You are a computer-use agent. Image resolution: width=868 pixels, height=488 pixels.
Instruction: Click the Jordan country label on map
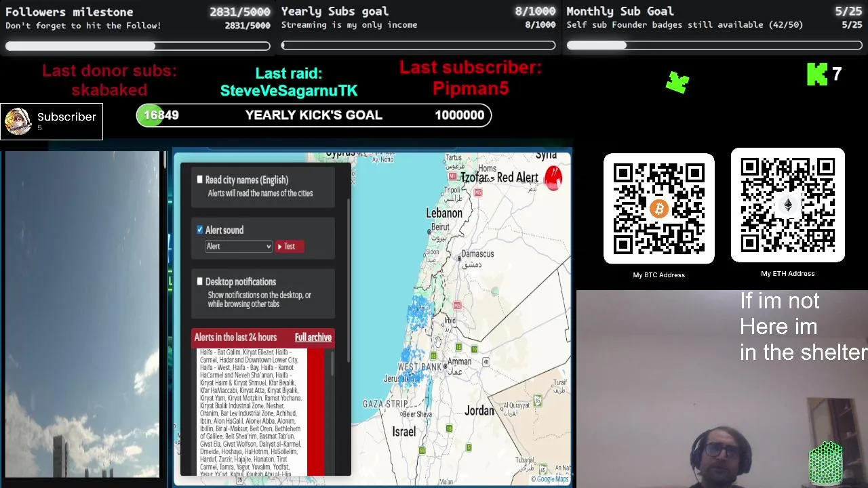coord(479,411)
